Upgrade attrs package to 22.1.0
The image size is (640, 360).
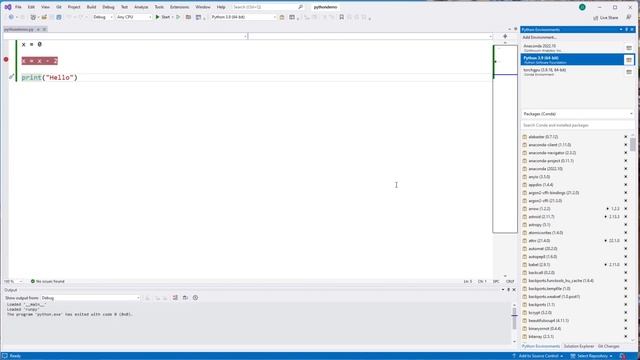click(x=605, y=241)
